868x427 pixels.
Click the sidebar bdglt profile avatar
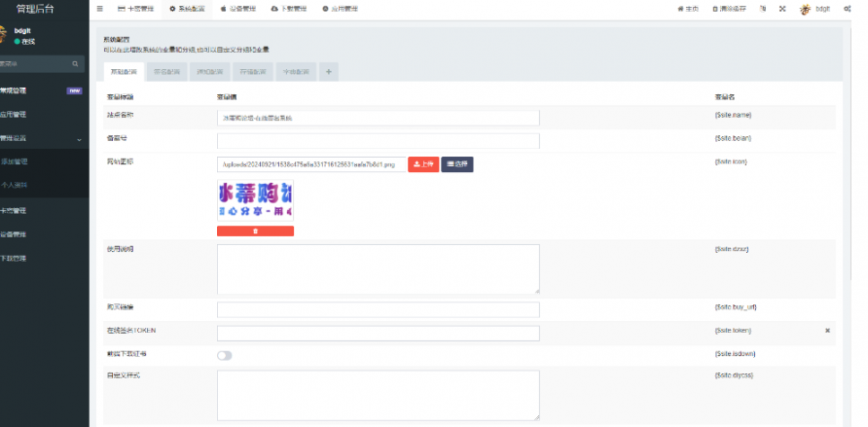coord(3,33)
